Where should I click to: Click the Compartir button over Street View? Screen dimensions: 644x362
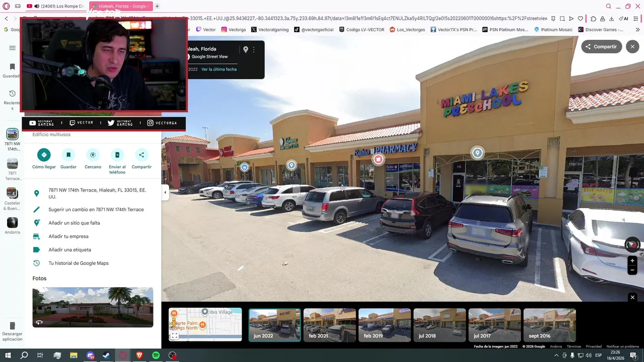click(x=602, y=46)
